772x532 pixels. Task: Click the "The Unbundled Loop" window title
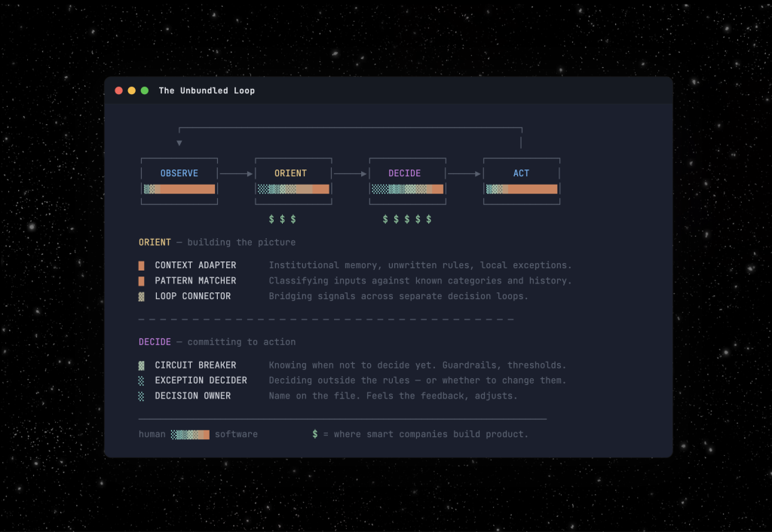point(207,90)
